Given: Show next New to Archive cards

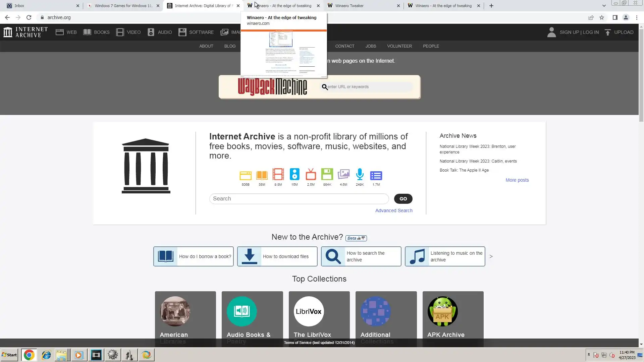Looking at the screenshot, I should click(x=491, y=256).
